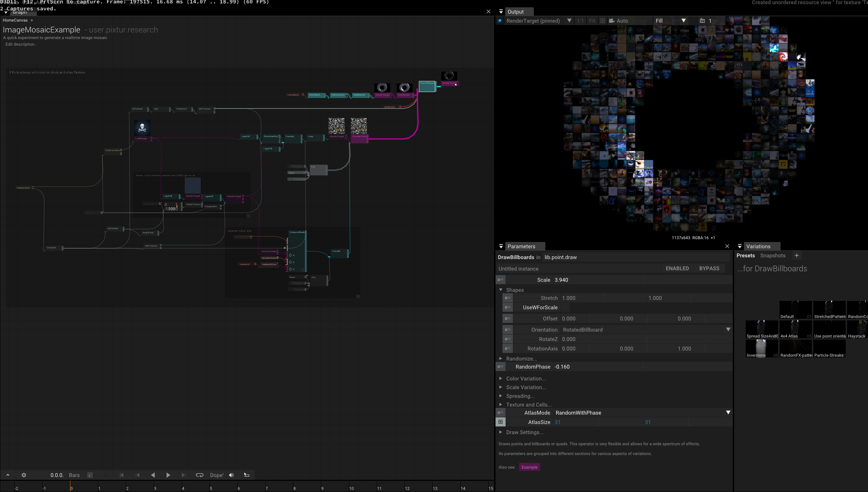Adjust the RotateZ 0.000 value slider
The width and height of the screenshot is (868, 492).
tap(646, 339)
